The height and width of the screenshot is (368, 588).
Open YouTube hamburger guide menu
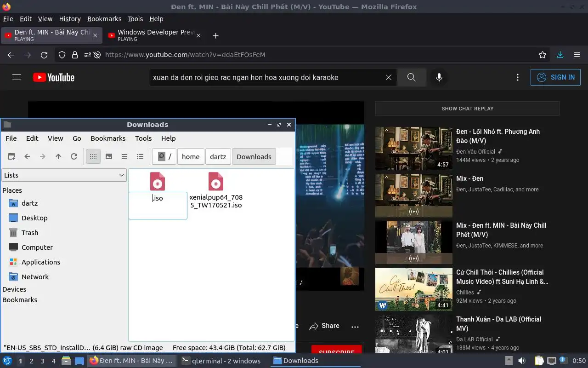pyautogui.click(x=17, y=77)
